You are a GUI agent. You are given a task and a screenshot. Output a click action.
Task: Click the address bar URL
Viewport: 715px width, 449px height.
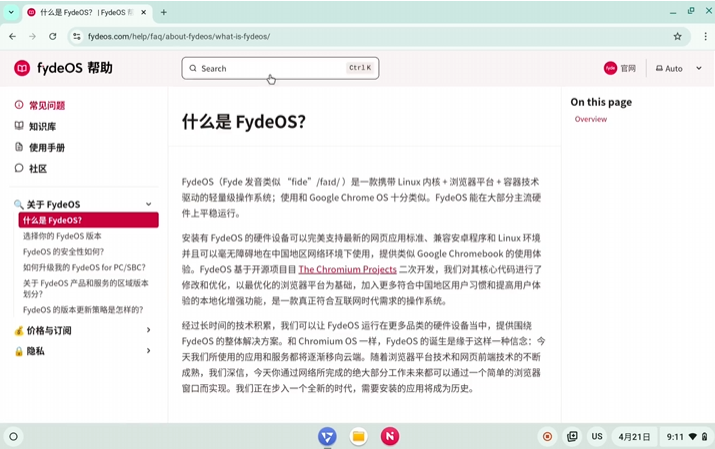coord(179,36)
